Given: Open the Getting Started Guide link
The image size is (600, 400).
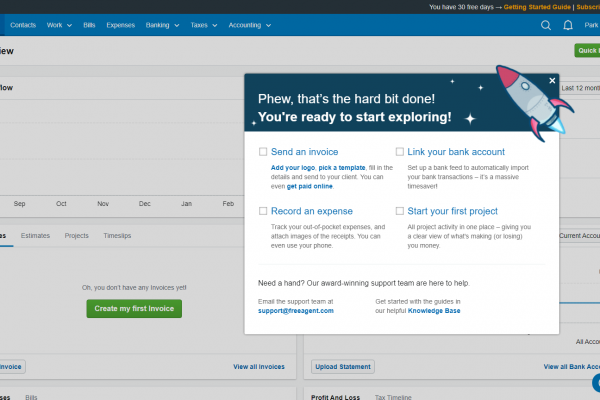Looking at the screenshot, I should pyautogui.click(x=537, y=7).
